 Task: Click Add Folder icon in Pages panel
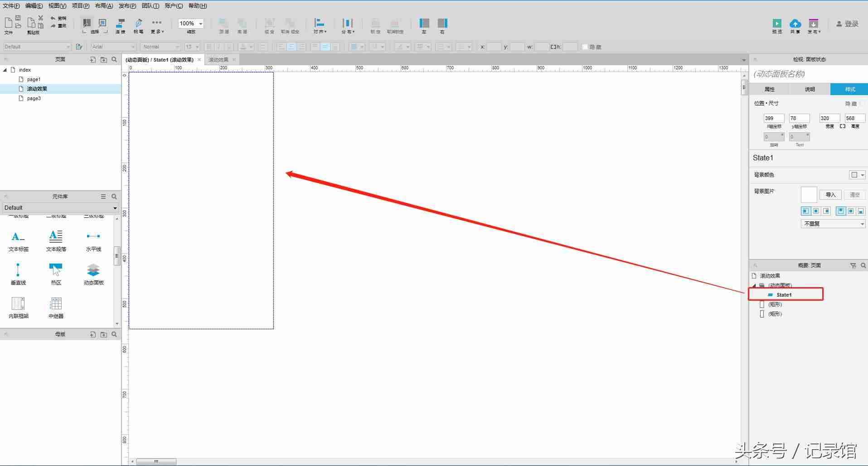(x=104, y=59)
